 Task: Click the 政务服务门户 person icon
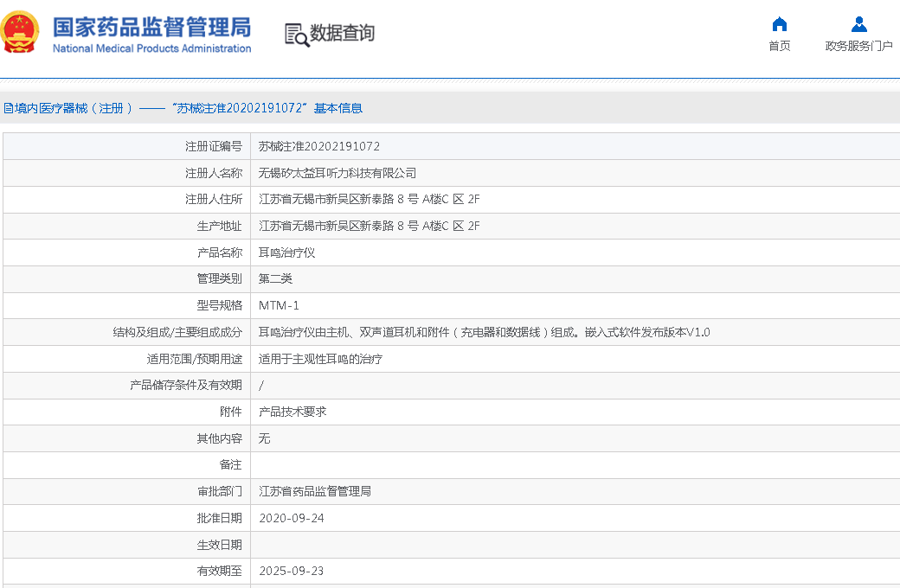(x=858, y=24)
